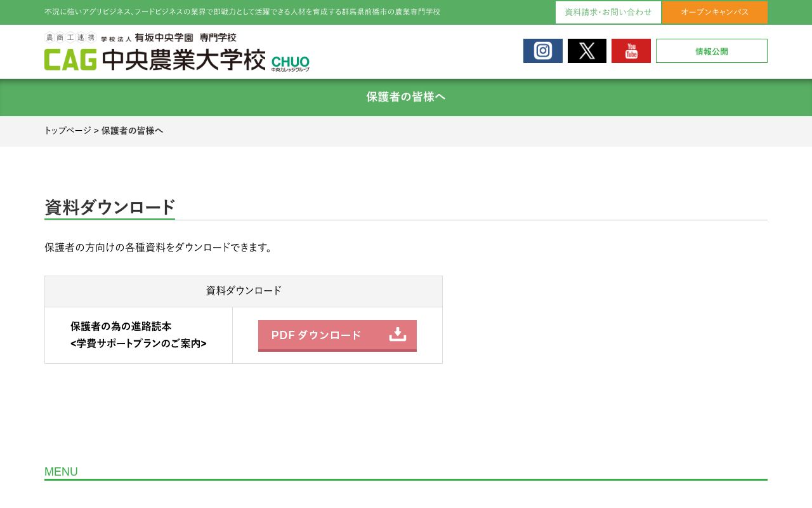Click the MENU heading near the bottom
812x508 pixels.
[61, 472]
